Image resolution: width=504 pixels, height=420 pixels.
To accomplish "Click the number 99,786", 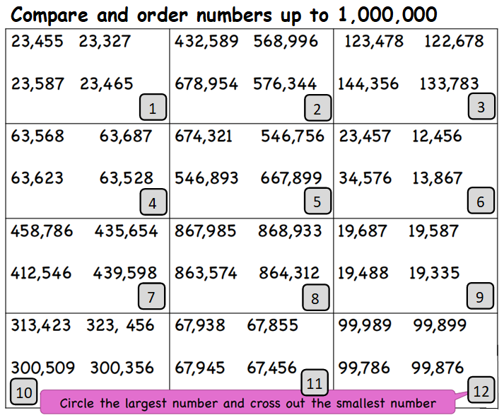I will [364, 368].
